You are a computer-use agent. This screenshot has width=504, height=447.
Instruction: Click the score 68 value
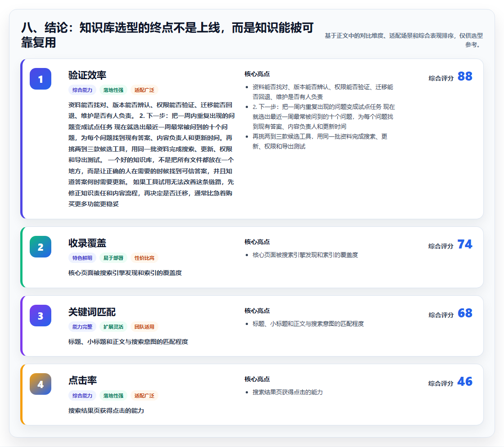click(465, 313)
